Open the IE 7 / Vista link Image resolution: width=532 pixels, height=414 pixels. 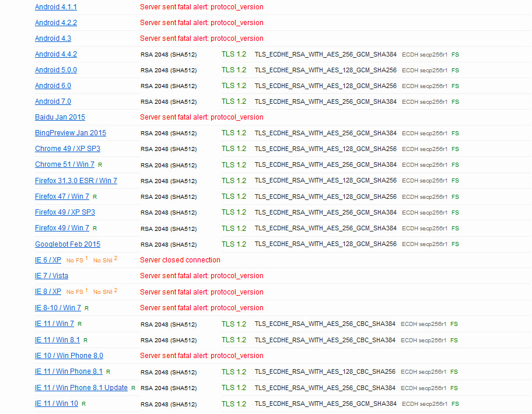tap(51, 276)
